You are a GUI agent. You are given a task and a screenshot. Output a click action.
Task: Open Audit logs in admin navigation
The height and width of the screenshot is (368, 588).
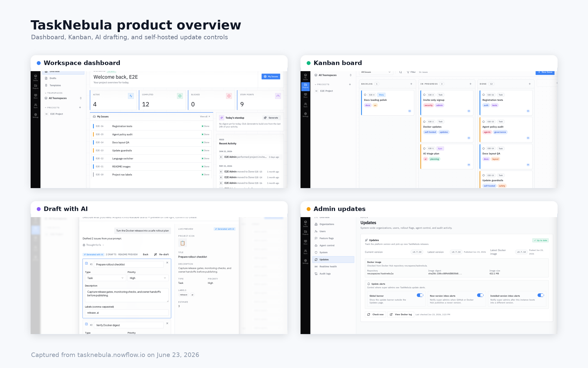[333, 274]
